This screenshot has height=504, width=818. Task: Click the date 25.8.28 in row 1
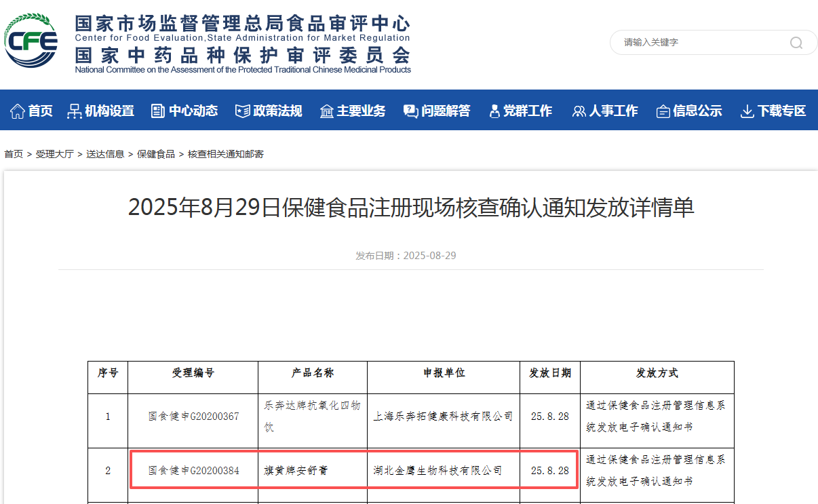point(550,416)
